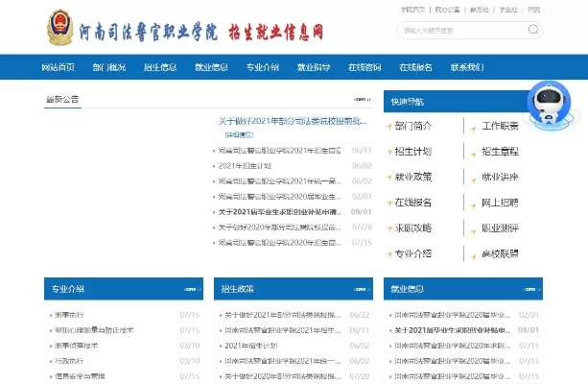Open bold 关于2021届毕业生求职创业补贴 in 就业信息 list
The width and height of the screenshot is (588, 384).
452,330
